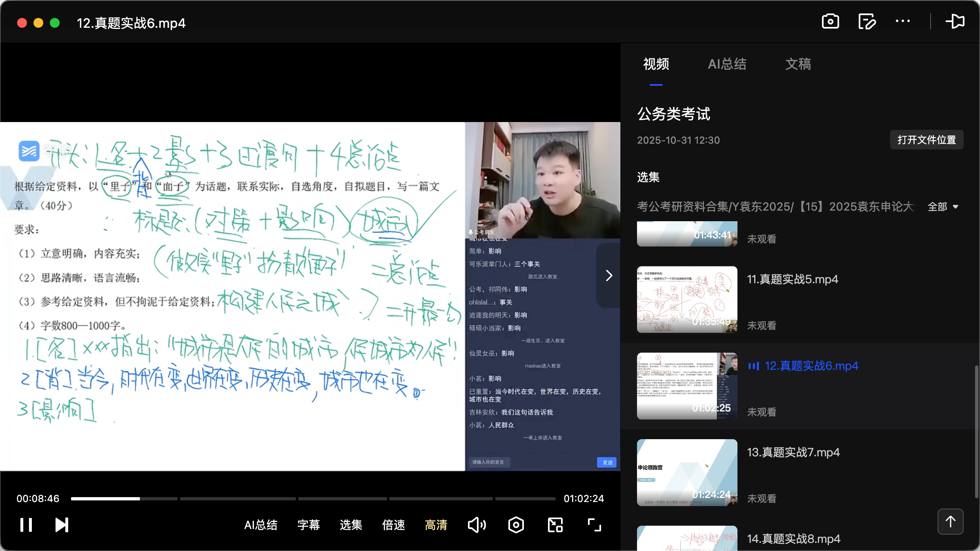Click the 打开文件位置 button
The height and width of the screenshot is (551, 980).
(927, 140)
